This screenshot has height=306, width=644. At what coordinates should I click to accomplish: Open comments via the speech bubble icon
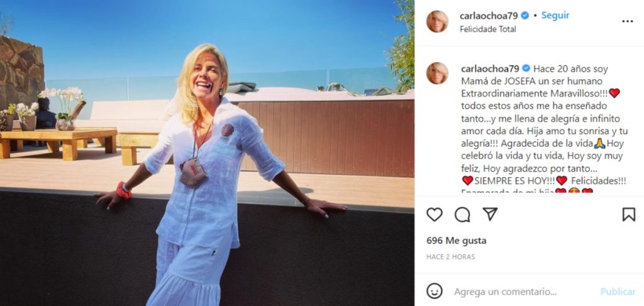(462, 214)
